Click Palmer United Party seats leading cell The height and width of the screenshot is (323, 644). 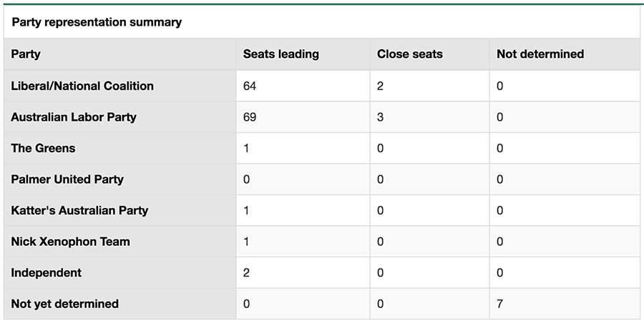point(303,179)
